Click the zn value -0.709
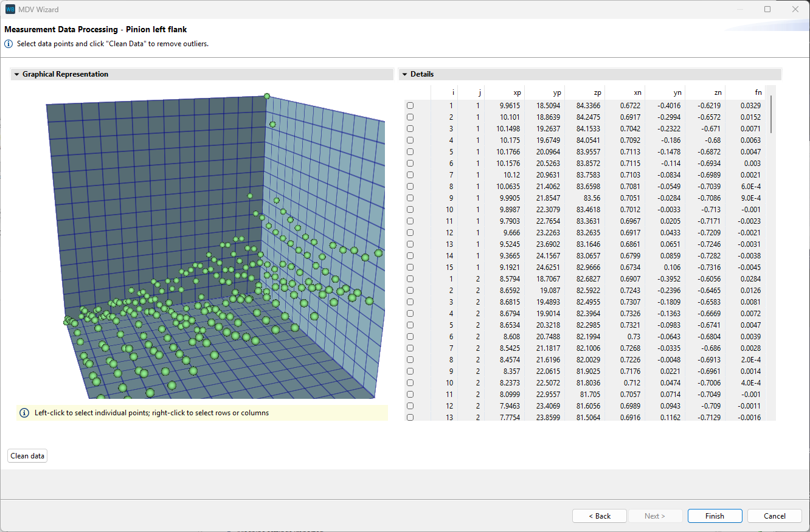 click(x=711, y=406)
